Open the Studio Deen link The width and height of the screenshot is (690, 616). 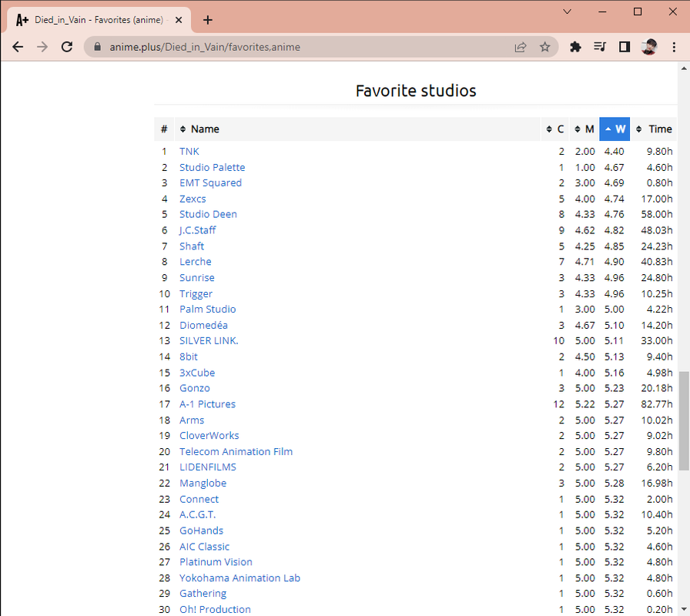click(x=208, y=214)
